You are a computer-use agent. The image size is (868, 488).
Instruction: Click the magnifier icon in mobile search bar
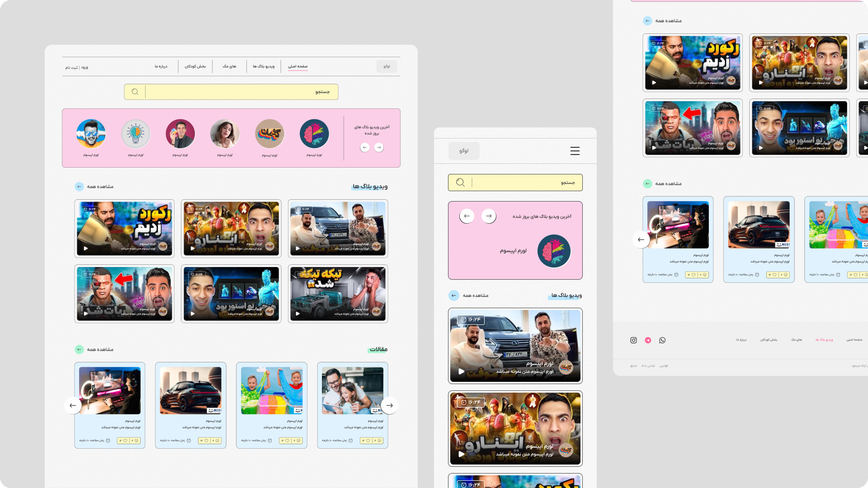[460, 183]
